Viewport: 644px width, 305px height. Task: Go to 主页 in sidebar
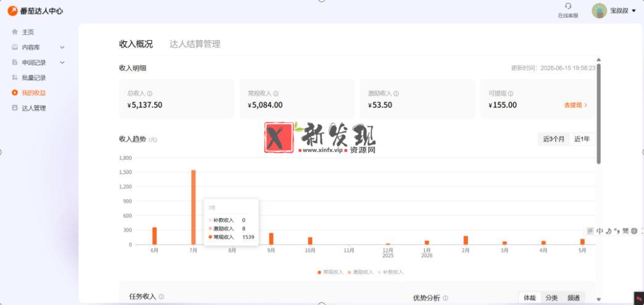pos(28,32)
